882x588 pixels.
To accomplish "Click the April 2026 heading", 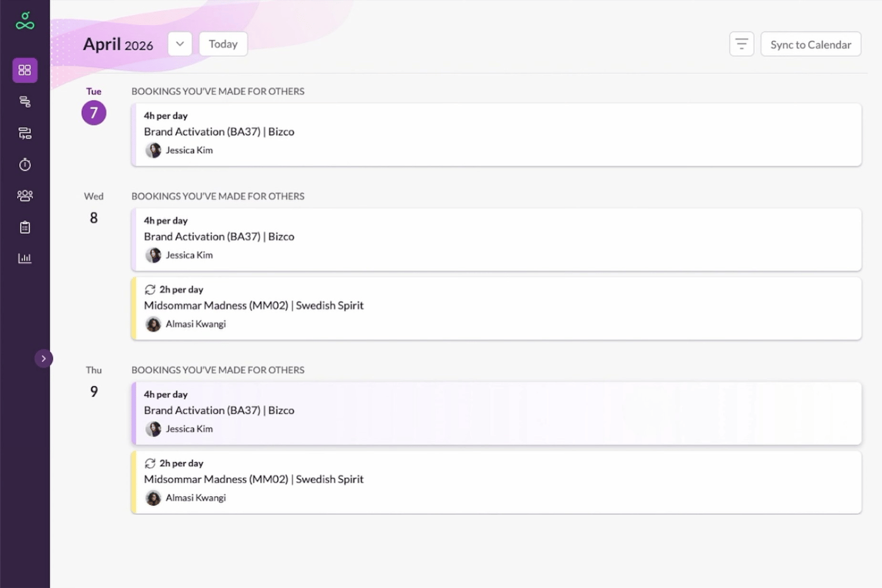I will (118, 45).
